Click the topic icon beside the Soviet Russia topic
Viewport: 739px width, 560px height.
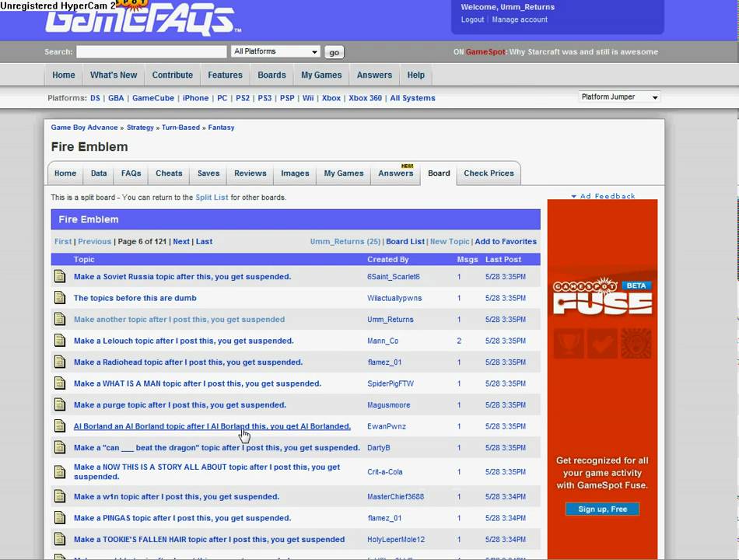[x=60, y=276]
